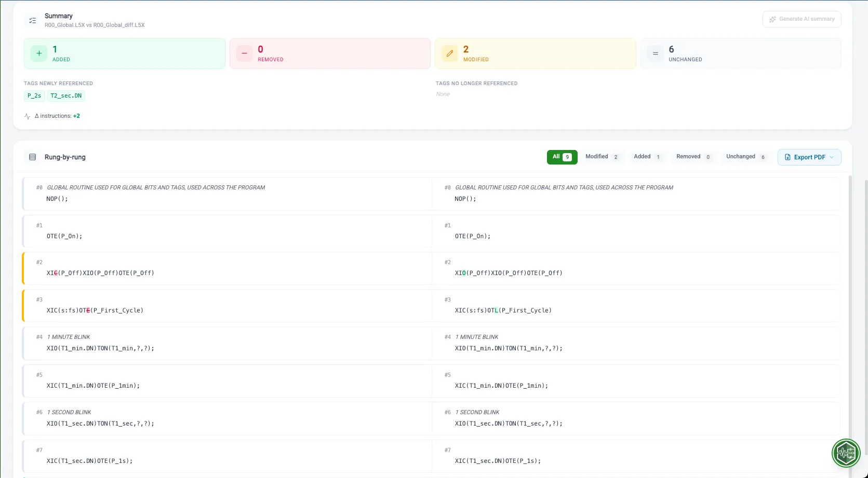Open the Export PDF dropdown
868x478 pixels.
point(809,157)
